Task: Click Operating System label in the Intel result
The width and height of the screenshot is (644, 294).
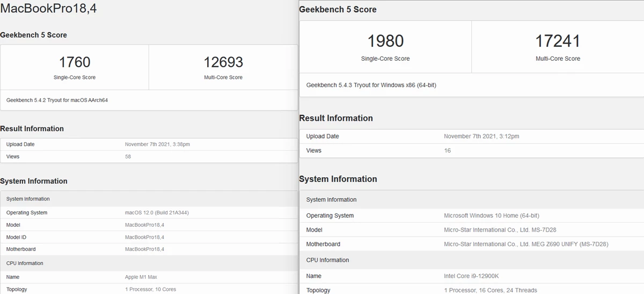Action: click(x=330, y=216)
